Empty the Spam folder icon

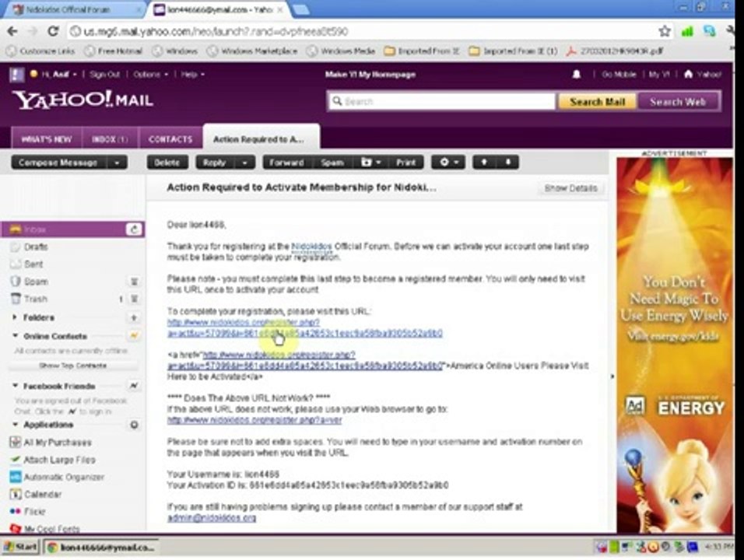point(135,282)
